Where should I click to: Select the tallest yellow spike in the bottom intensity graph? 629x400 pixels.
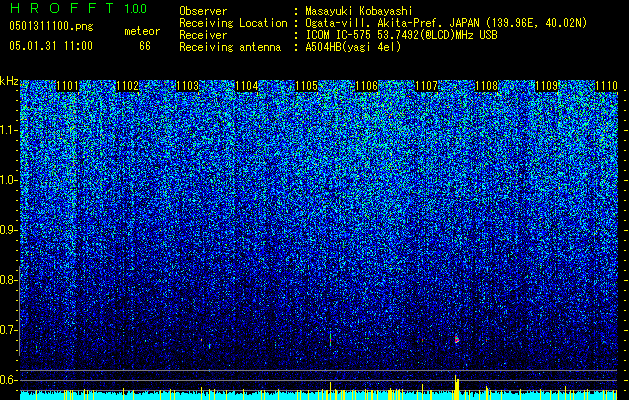457,387
